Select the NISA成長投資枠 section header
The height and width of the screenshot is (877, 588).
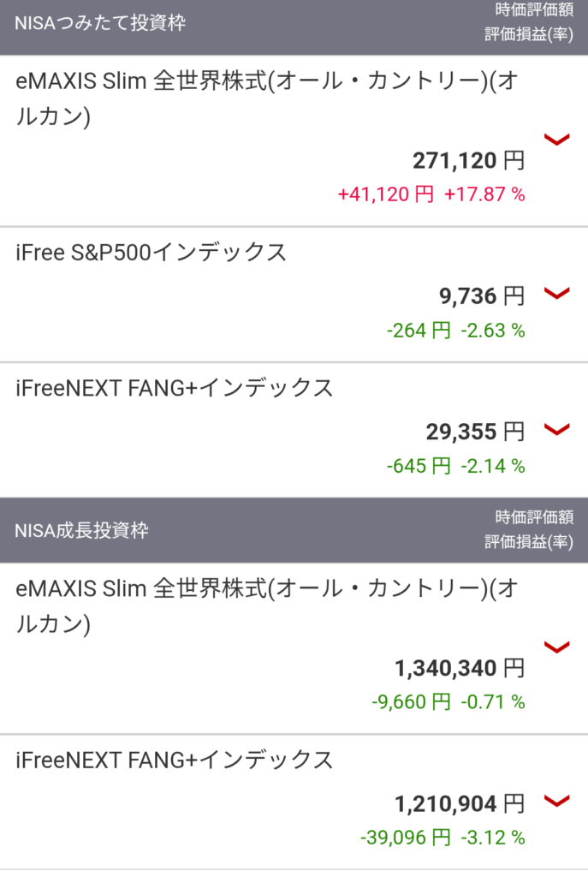81,530
